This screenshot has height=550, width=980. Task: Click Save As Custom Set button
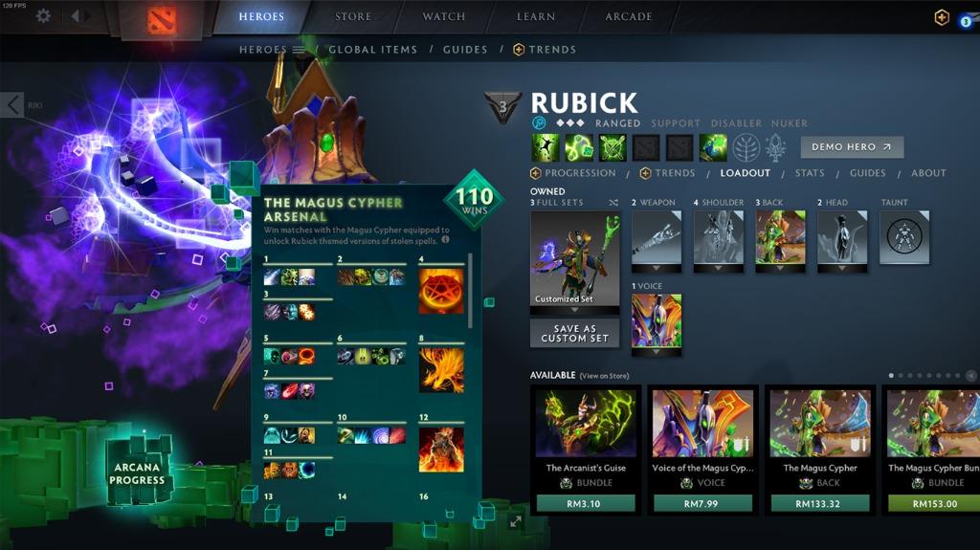[574, 333]
